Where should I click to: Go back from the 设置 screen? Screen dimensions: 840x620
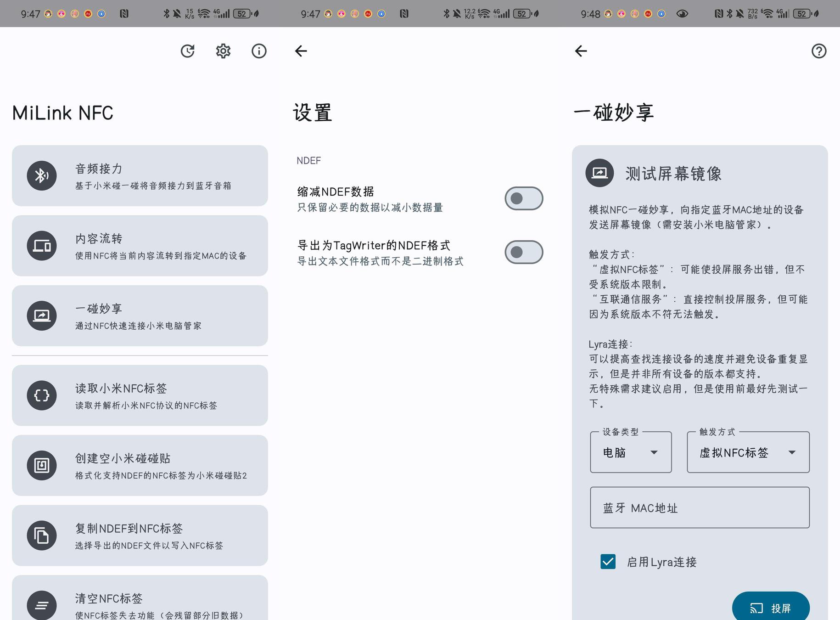pos(301,51)
